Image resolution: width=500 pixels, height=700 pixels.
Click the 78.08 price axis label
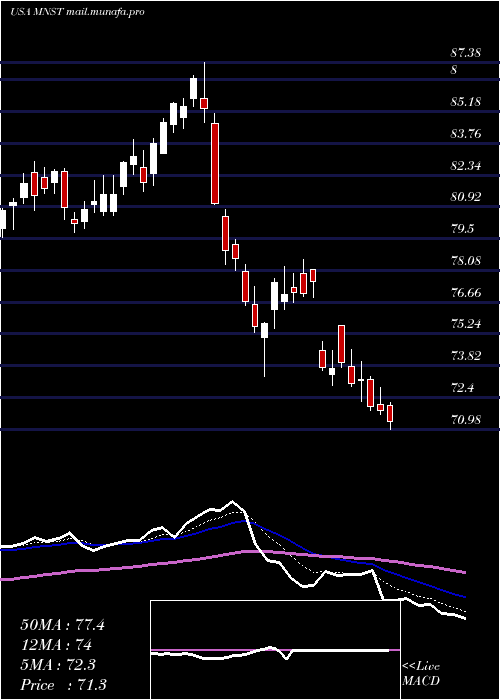point(466,260)
